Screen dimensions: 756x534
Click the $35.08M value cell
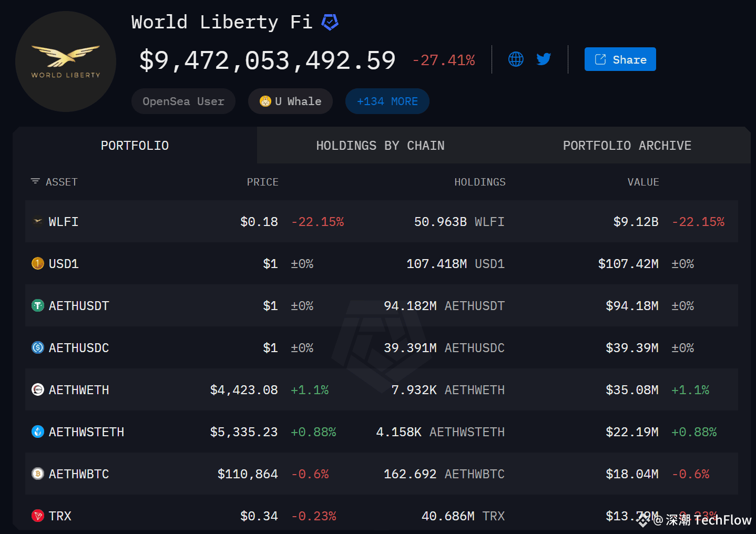632,390
